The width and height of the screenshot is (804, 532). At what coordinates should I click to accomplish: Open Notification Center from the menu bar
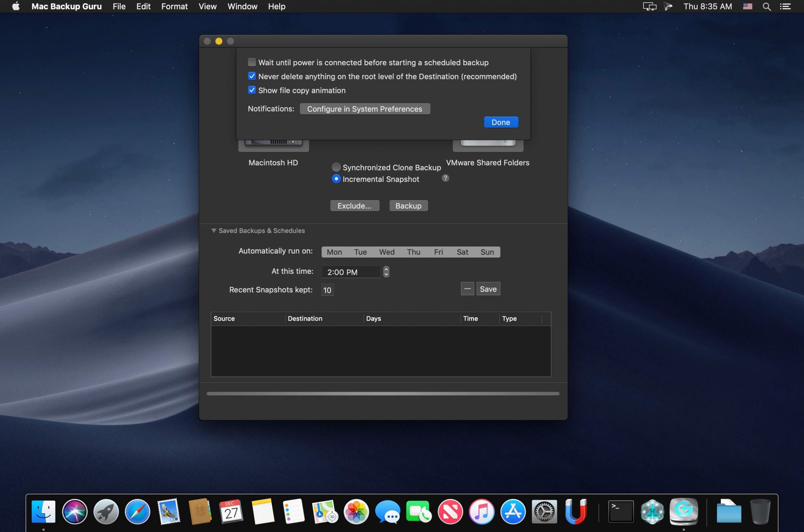pos(786,7)
